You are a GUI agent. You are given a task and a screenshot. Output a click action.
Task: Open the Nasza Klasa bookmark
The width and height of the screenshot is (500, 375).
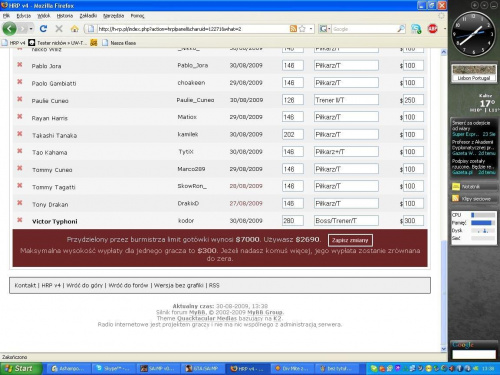coord(119,43)
